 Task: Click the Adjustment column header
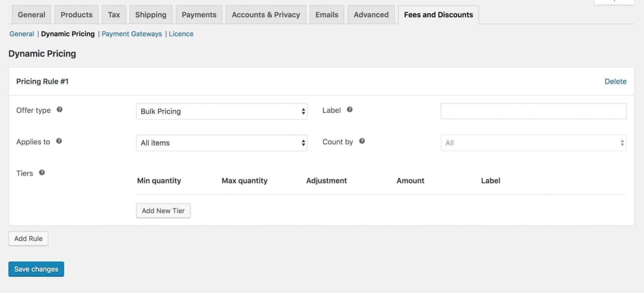[326, 181]
